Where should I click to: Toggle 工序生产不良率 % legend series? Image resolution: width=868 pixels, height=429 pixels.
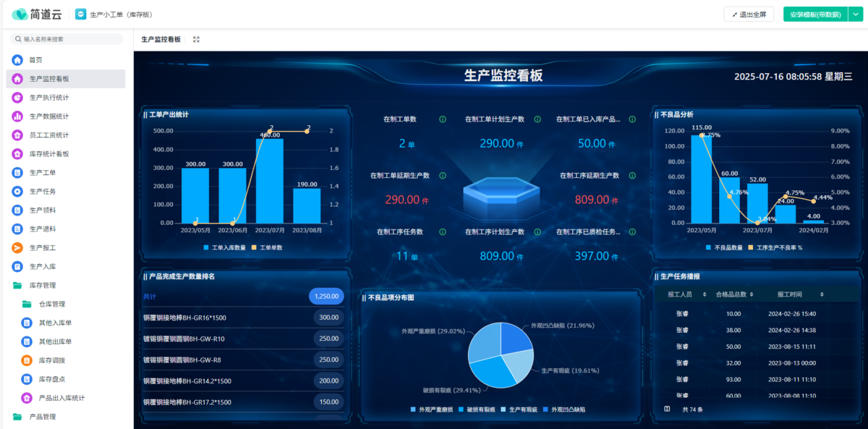click(775, 248)
